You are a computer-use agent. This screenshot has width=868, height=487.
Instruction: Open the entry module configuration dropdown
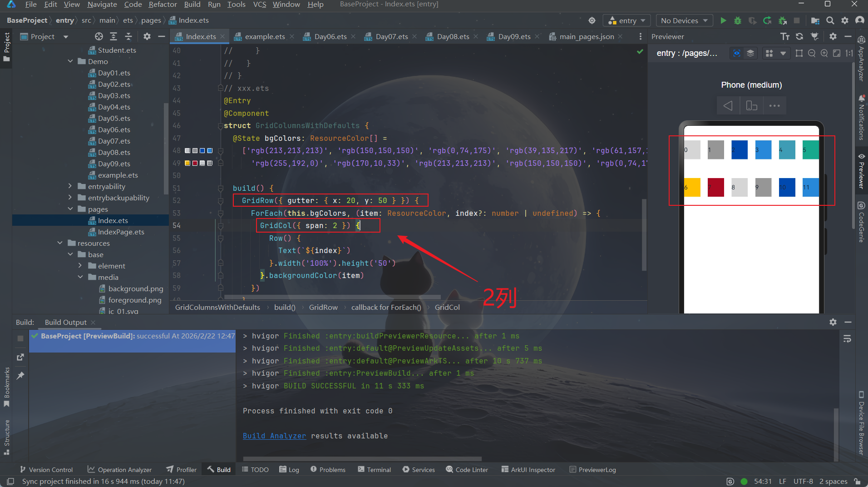626,20
